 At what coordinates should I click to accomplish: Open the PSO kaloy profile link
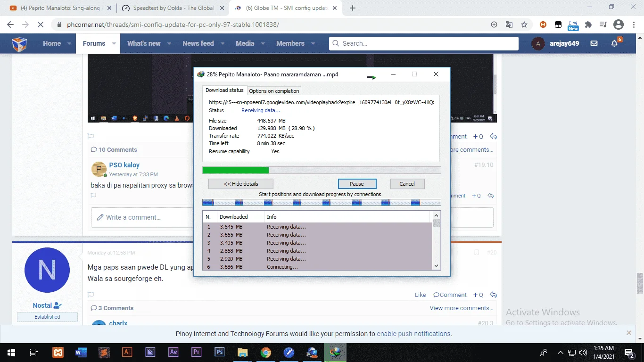tap(124, 165)
